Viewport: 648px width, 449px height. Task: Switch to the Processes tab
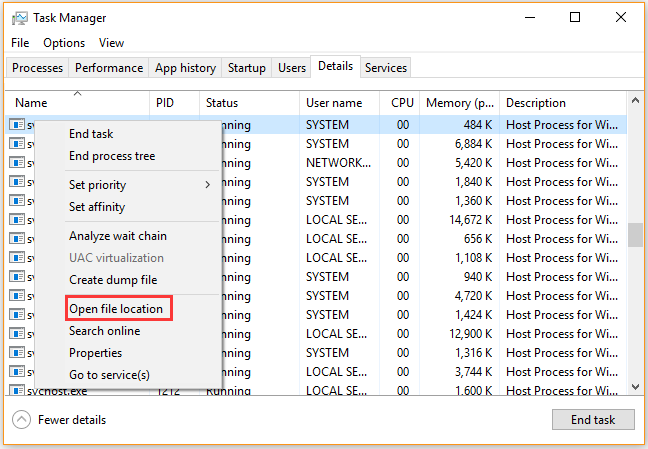click(37, 68)
